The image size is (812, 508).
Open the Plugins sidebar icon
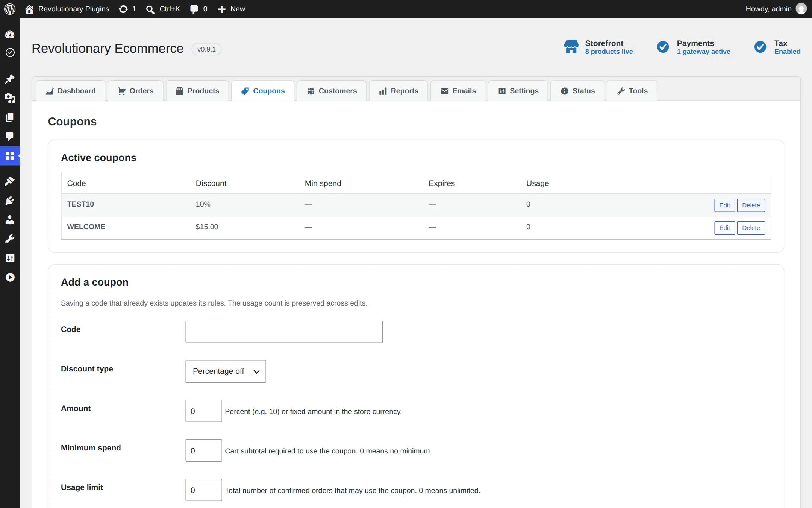[10, 201]
